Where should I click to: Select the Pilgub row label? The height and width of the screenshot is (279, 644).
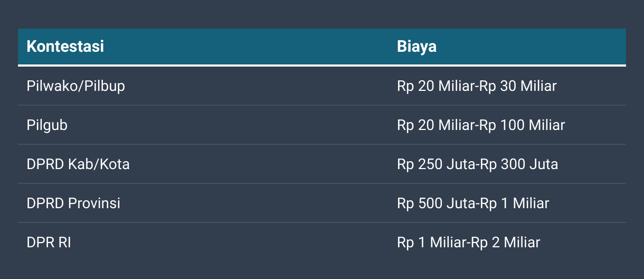(47, 125)
